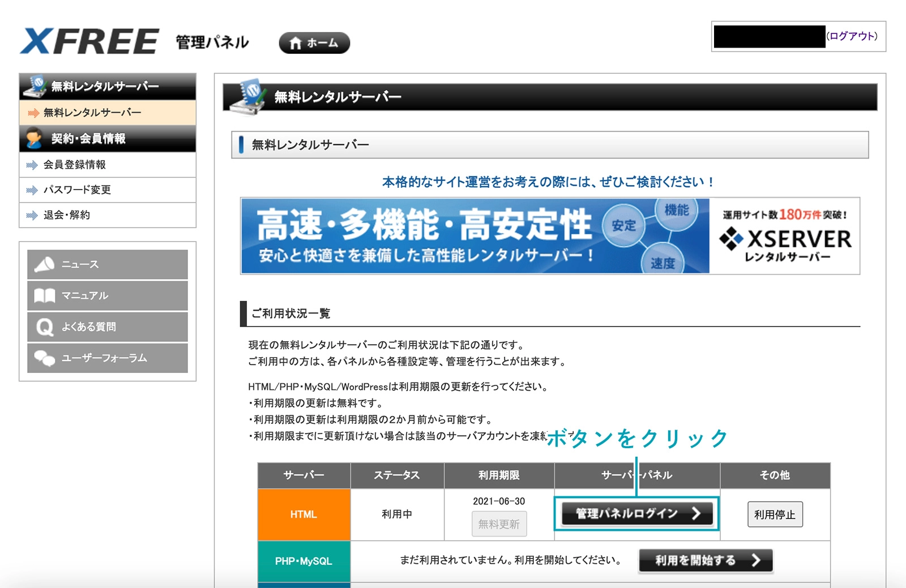The height and width of the screenshot is (588, 906).
Task: Open the ユーザーフォーラム button
Action: point(108,358)
